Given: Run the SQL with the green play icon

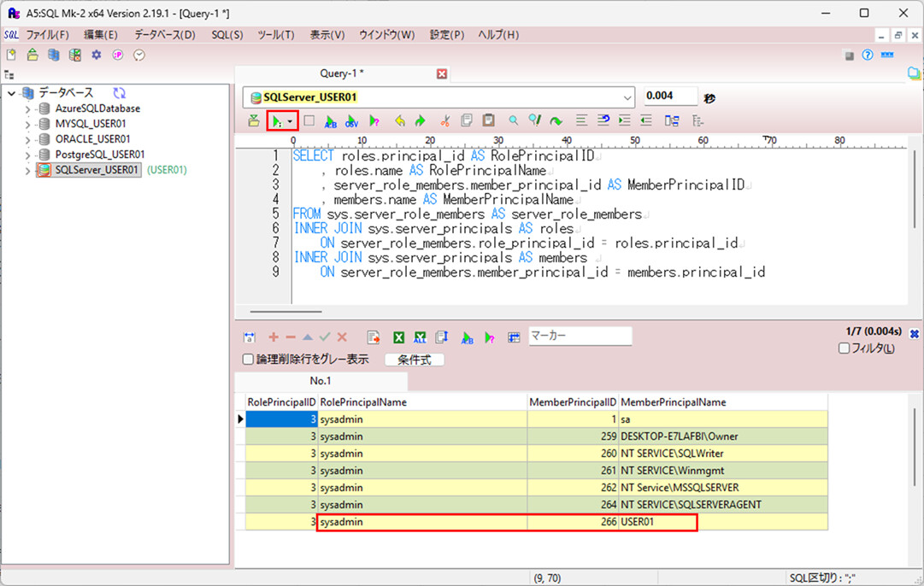Looking at the screenshot, I should pyautogui.click(x=276, y=121).
